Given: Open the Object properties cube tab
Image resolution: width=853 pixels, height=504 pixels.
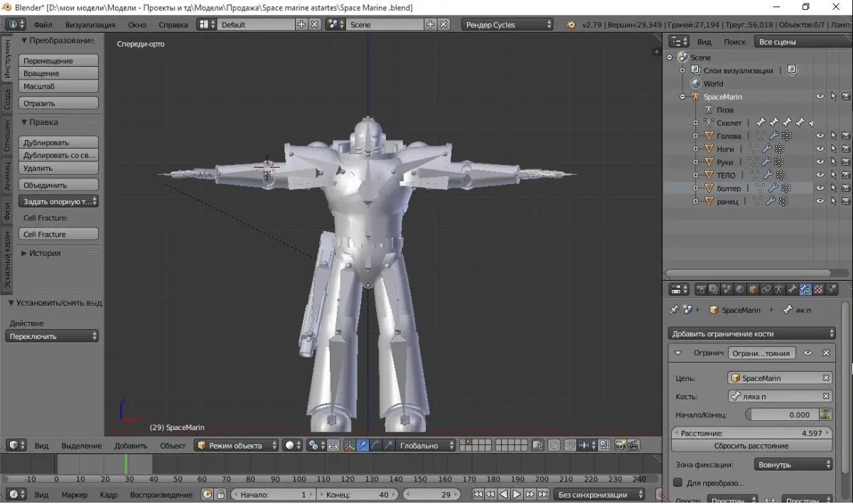Looking at the screenshot, I should pos(753,289).
